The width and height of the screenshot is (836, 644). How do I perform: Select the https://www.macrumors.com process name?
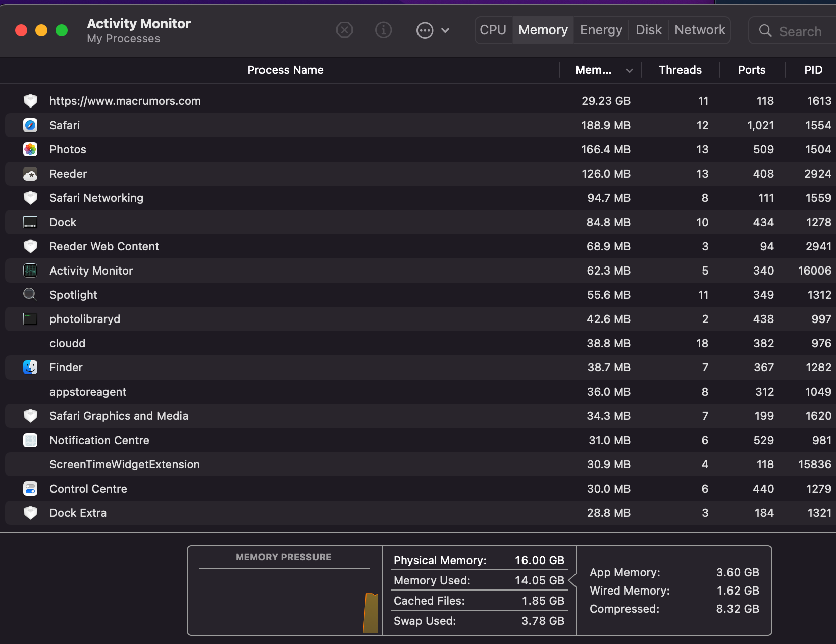(125, 101)
